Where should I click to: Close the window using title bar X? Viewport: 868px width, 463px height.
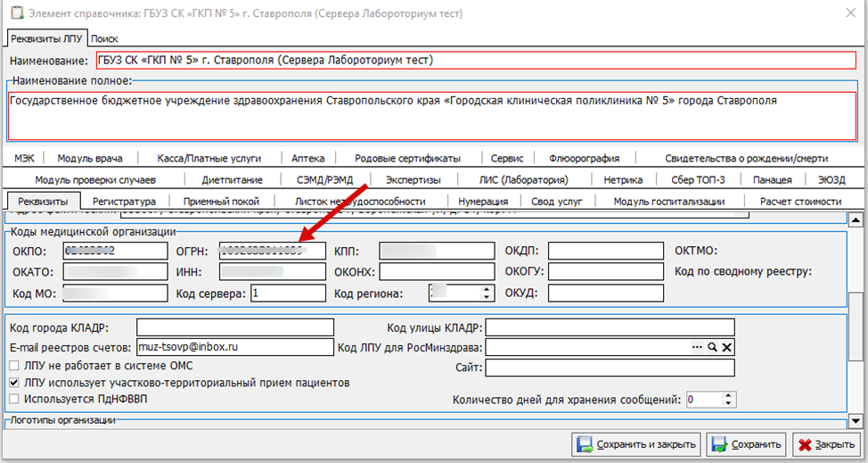[x=847, y=14]
